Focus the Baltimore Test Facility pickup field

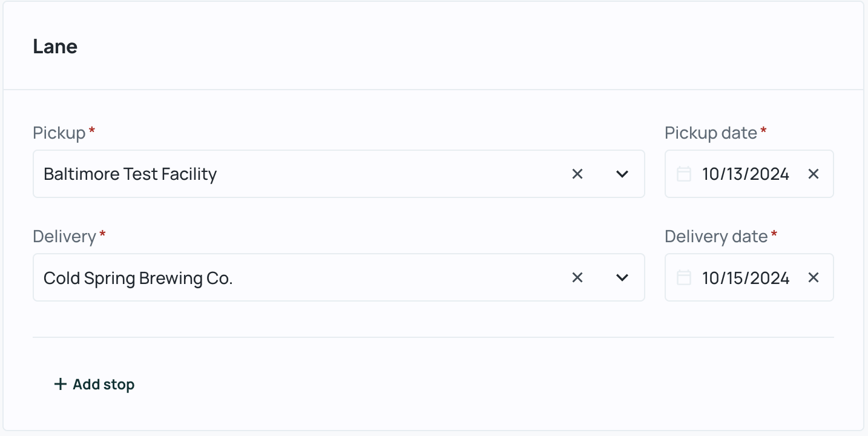coord(338,174)
